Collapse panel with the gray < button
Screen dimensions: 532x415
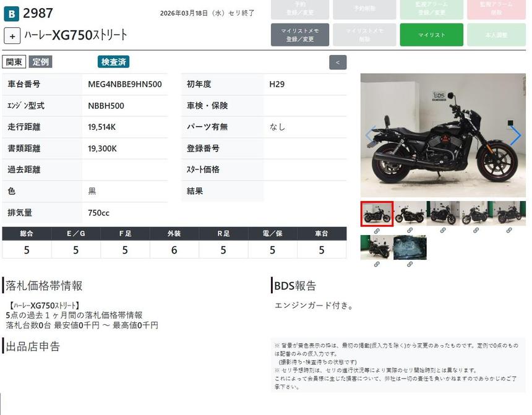click(338, 62)
